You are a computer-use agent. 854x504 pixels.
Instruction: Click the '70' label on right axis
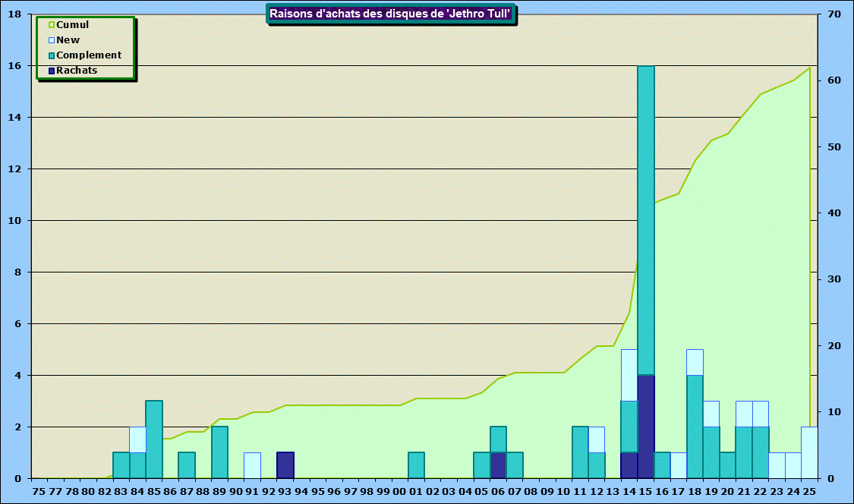click(832, 14)
